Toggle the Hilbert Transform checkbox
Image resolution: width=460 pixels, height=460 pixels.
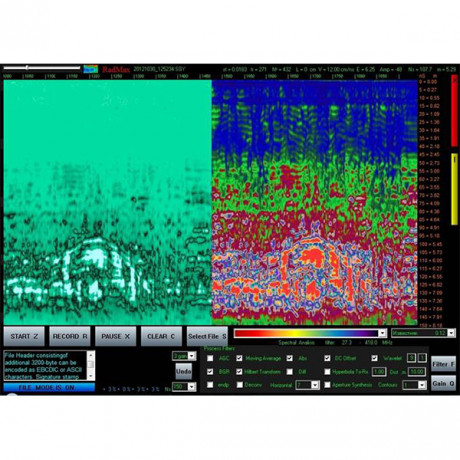[239, 371]
